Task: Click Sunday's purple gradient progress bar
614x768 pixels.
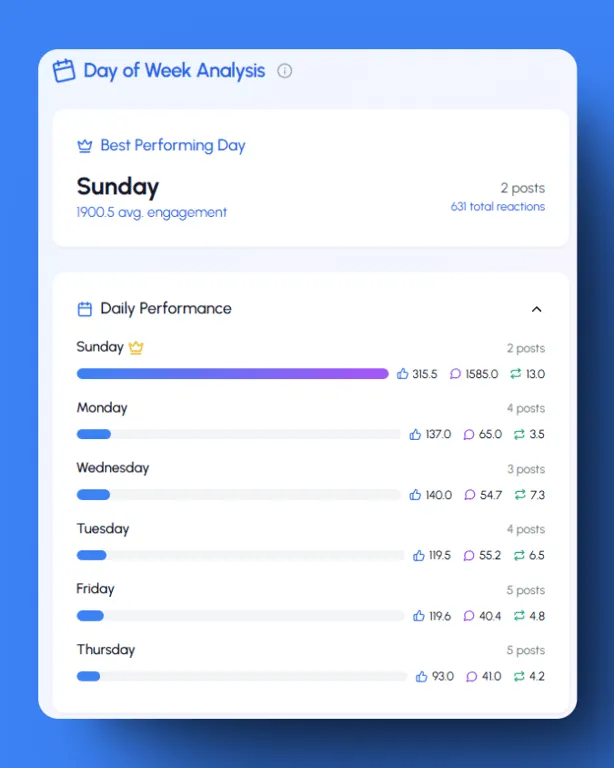Action: (x=232, y=374)
